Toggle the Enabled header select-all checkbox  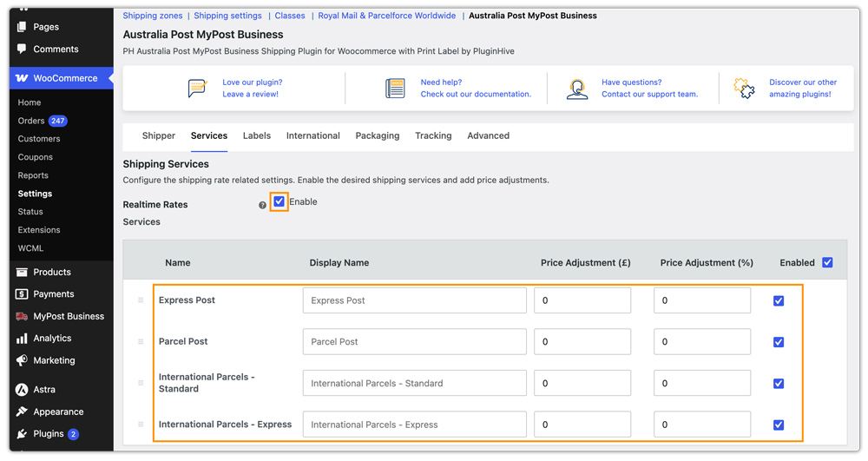(827, 262)
